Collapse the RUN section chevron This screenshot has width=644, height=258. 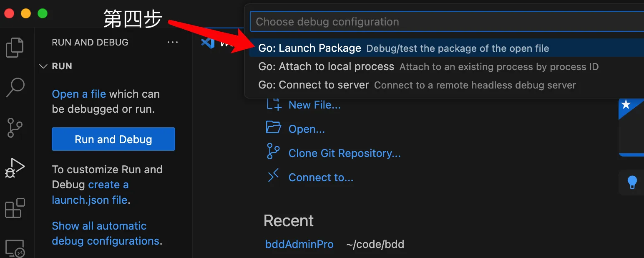click(43, 66)
